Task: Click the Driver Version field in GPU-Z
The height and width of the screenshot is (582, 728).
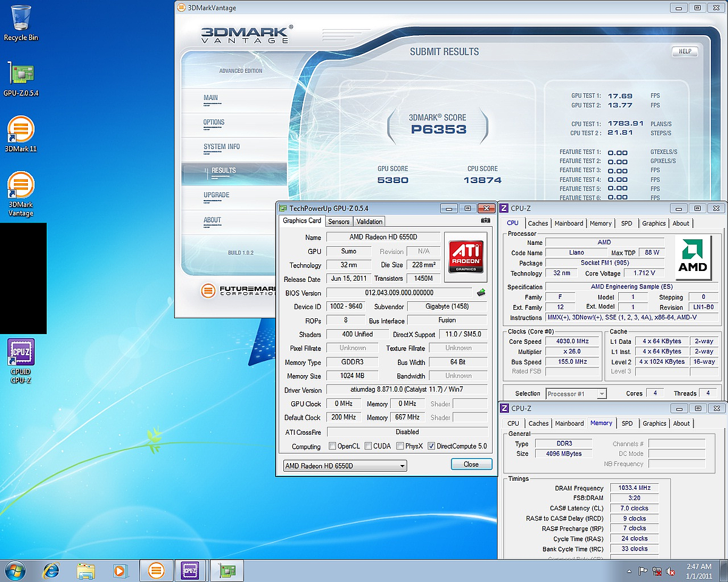Action: [x=406, y=390]
